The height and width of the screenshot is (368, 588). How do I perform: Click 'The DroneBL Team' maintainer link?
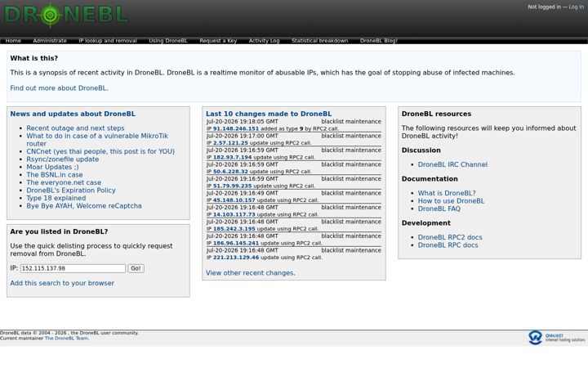click(x=66, y=339)
